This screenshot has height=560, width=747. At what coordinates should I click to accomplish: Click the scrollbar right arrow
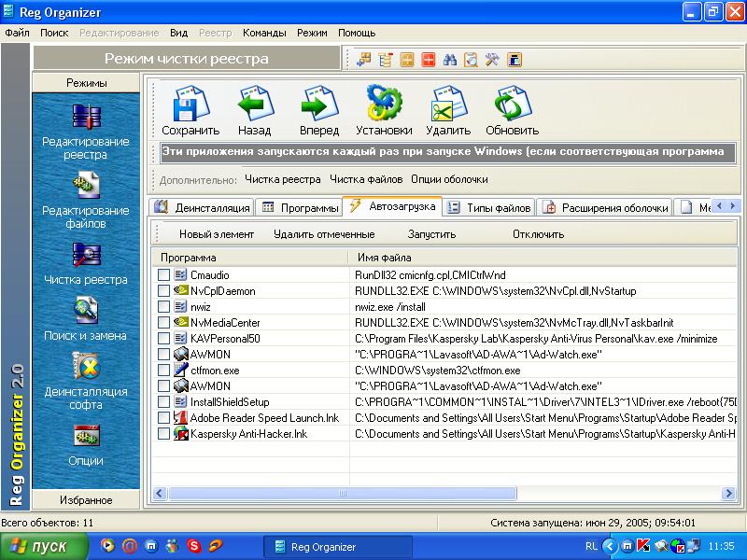(728, 494)
